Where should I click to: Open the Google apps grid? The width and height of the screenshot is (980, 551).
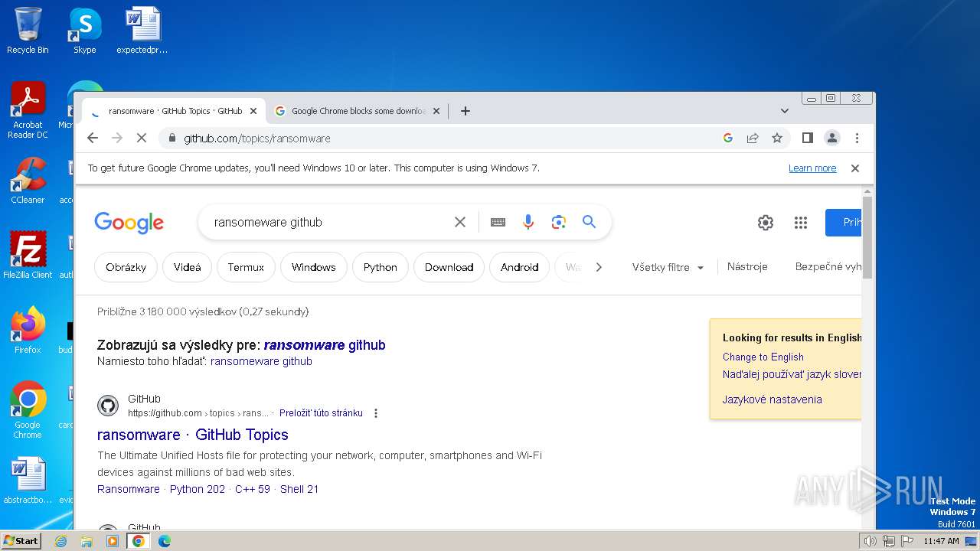801,223
